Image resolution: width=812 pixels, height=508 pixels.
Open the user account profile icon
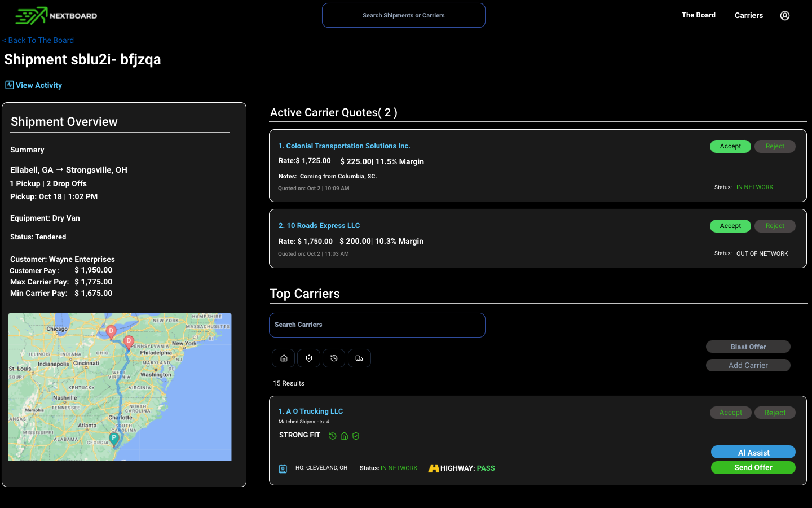pos(785,16)
